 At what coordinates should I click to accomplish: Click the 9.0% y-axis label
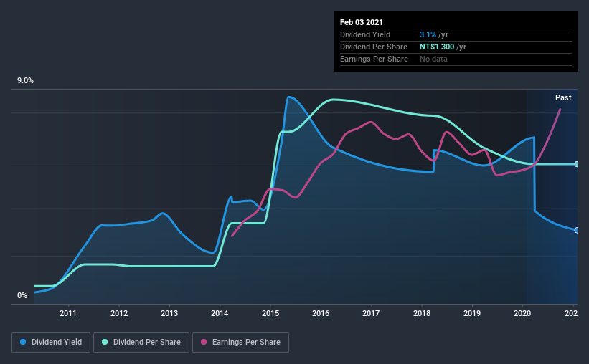click(x=25, y=81)
